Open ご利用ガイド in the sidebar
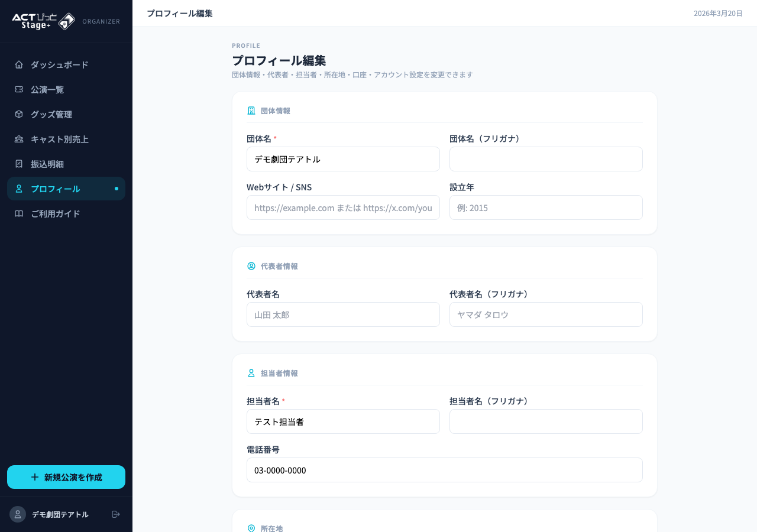 (x=66, y=213)
